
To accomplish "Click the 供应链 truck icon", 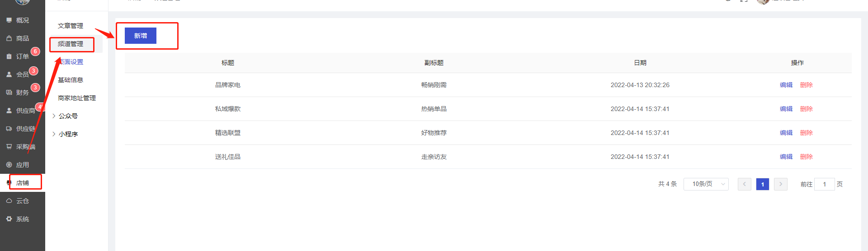I will [9, 129].
